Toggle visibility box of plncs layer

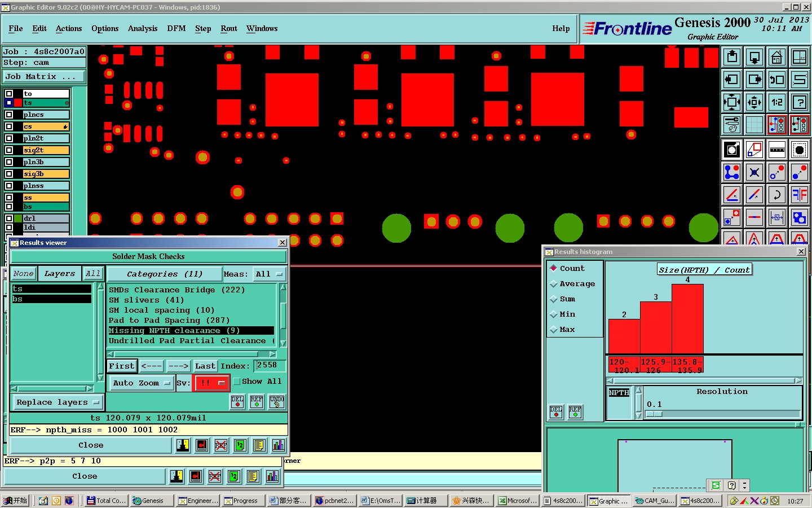[x=9, y=115]
